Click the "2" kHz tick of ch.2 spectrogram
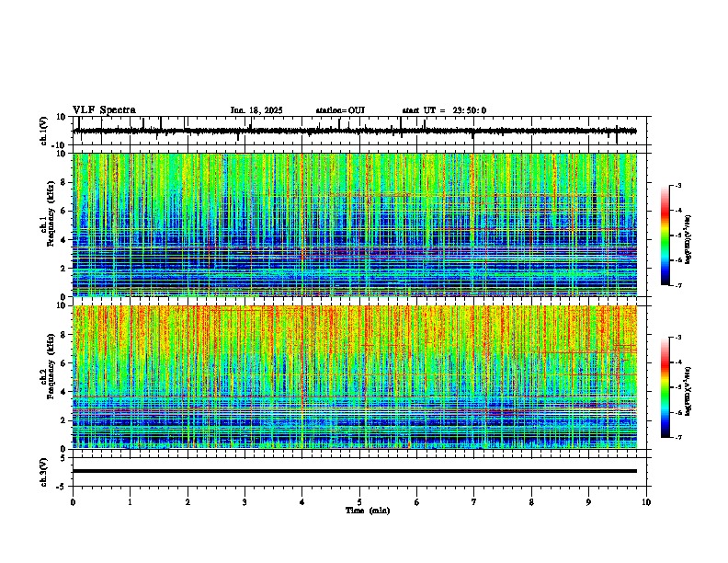This screenshot has width=728, height=563. point(63,420)
